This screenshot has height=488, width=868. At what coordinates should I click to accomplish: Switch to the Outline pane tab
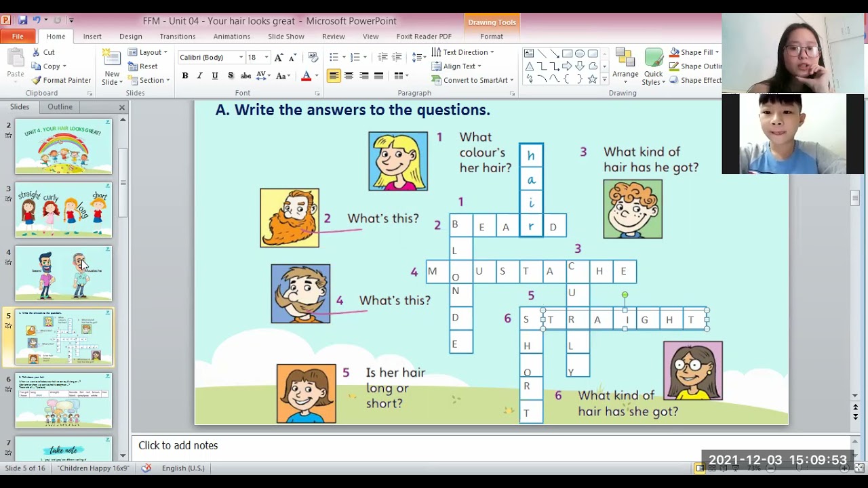[60, 107]
